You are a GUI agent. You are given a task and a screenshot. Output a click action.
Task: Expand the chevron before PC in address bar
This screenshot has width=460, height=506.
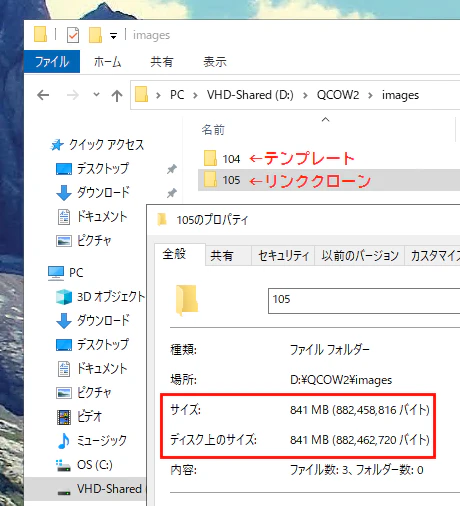click(x=158, y=96)
